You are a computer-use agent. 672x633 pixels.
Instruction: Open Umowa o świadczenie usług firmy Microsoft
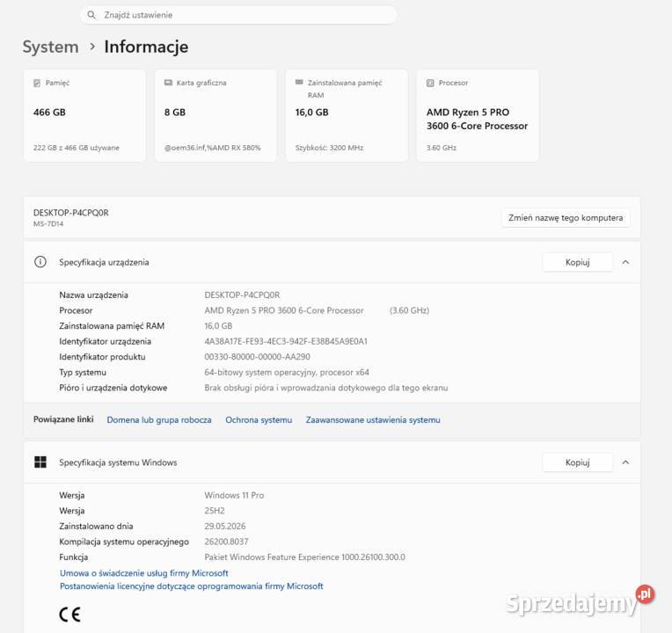pos(144,573)
